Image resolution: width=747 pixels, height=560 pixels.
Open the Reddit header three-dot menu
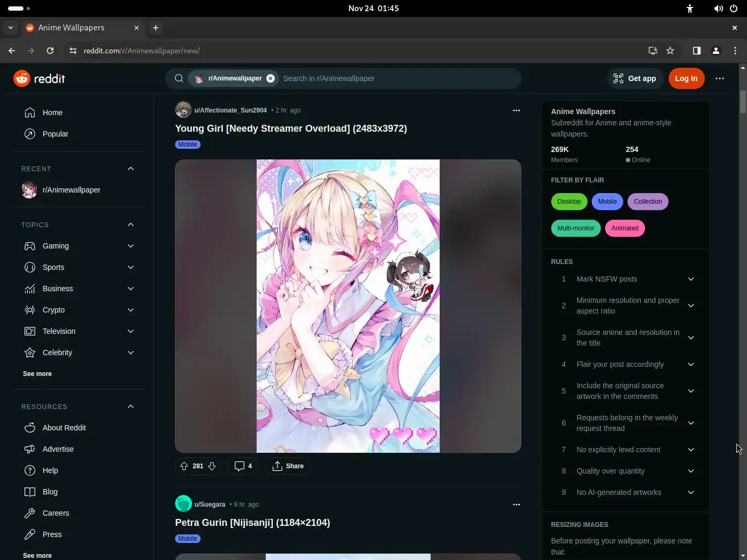coord(720,78)
